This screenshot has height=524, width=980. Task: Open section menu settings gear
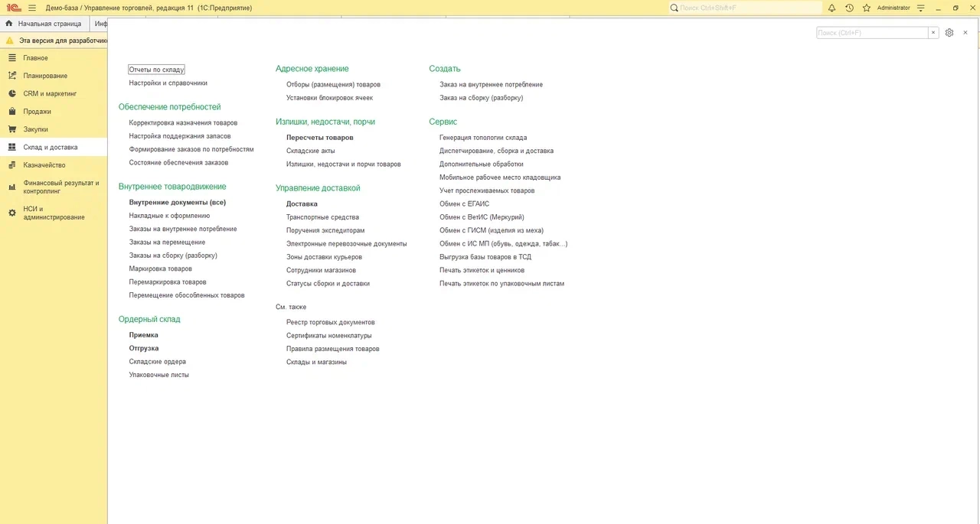pyautogui.click(x=949, y=33)
